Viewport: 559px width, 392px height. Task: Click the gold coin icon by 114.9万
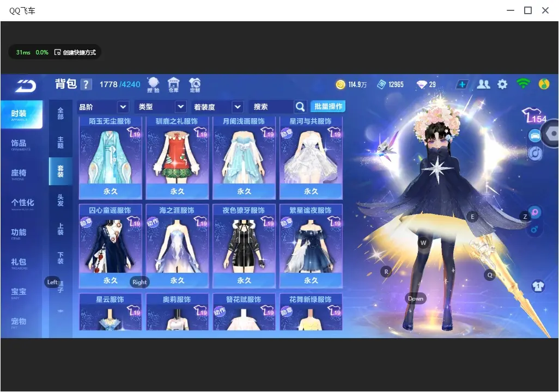pos(341,84)
